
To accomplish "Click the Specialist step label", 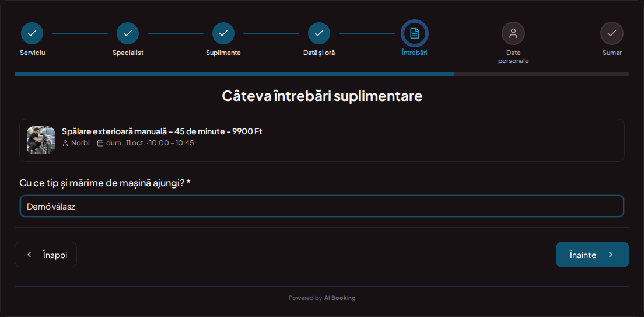I will tap(128, 53).
